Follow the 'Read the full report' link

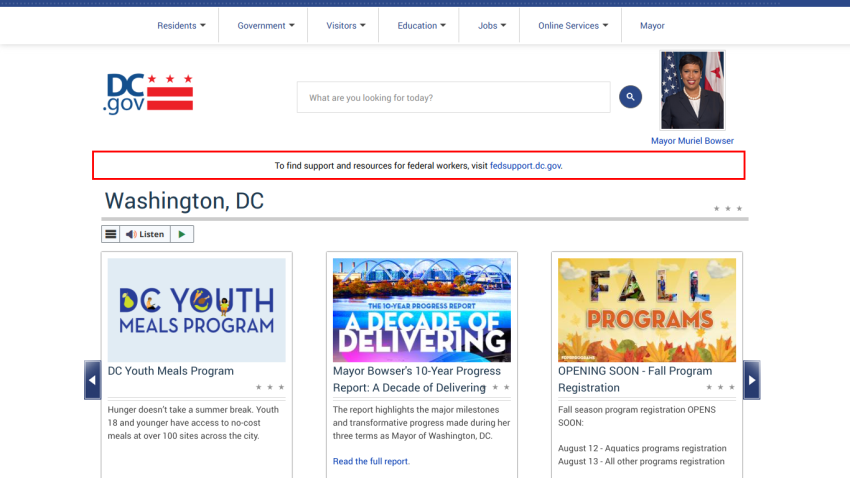[371, 461]
